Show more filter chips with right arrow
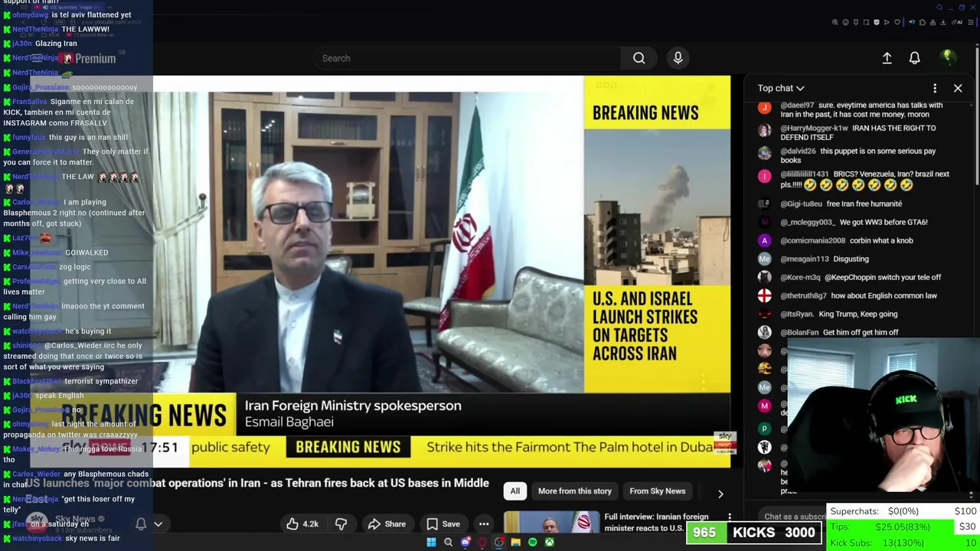This screenshot has height=551, width=980. [720, 494]
